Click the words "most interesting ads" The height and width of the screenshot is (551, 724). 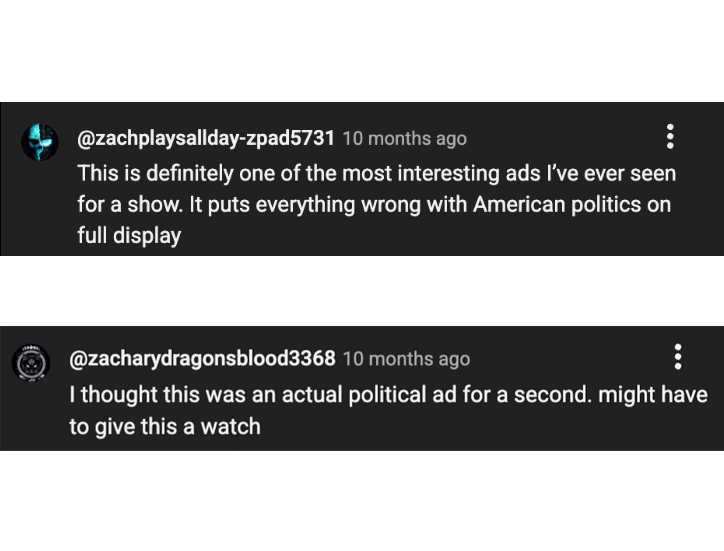[x=441, y=174]
